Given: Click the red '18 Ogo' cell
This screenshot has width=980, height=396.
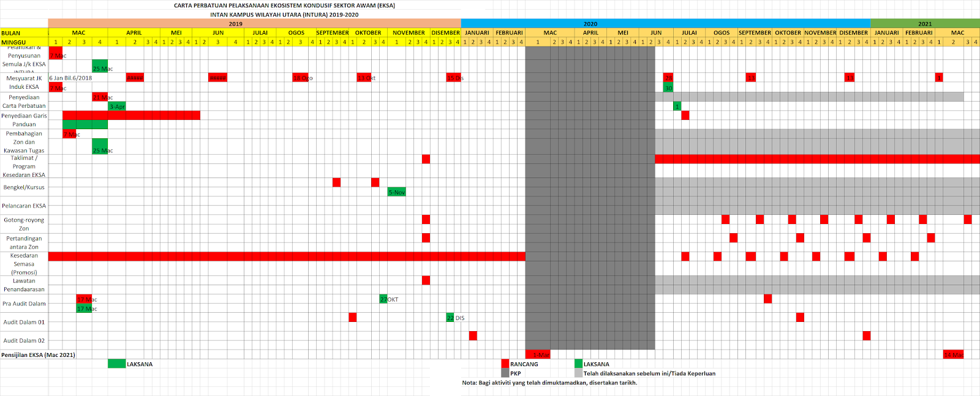Looking at the screenshot, I should [300, 78].
